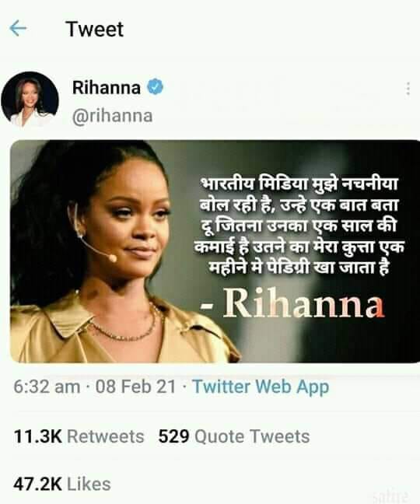Open the Twitter Web App source link
420x504 pixels.
(261, 387)
